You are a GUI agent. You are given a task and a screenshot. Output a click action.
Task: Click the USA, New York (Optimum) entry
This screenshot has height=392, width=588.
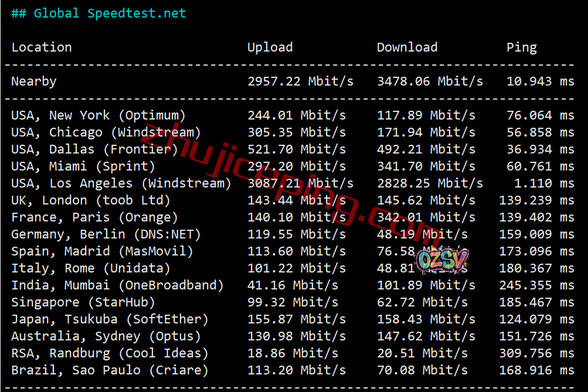coord(98,115)
